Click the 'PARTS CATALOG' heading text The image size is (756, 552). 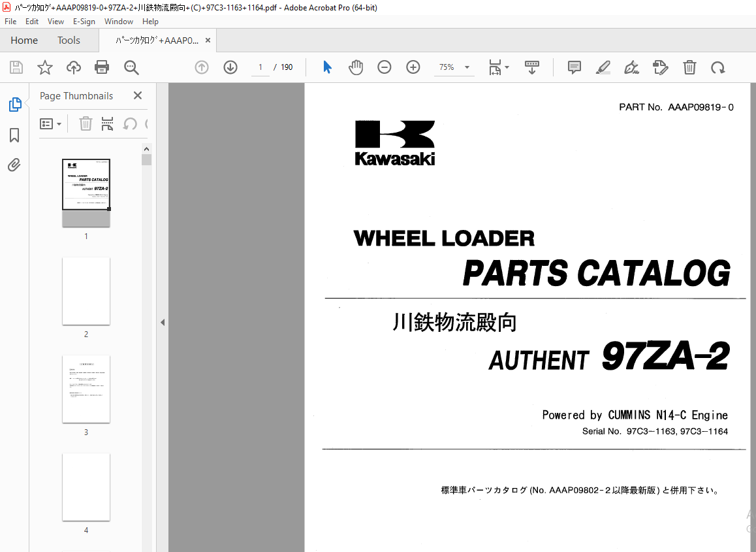coord(597,273)
